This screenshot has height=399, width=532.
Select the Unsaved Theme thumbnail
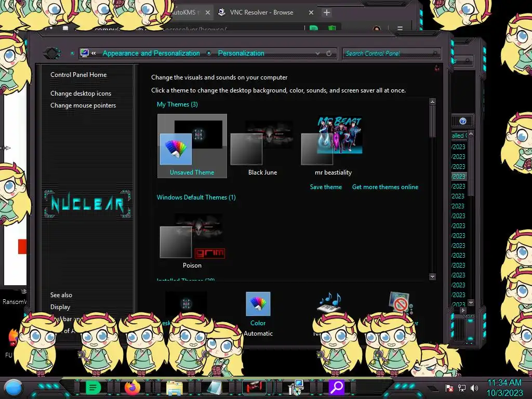(x=192, y=146)
